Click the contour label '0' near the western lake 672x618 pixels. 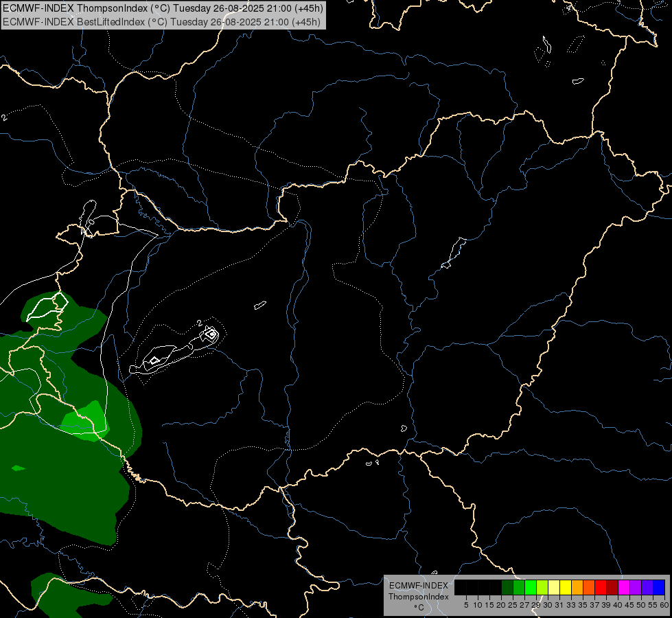(x=91, y=222)
